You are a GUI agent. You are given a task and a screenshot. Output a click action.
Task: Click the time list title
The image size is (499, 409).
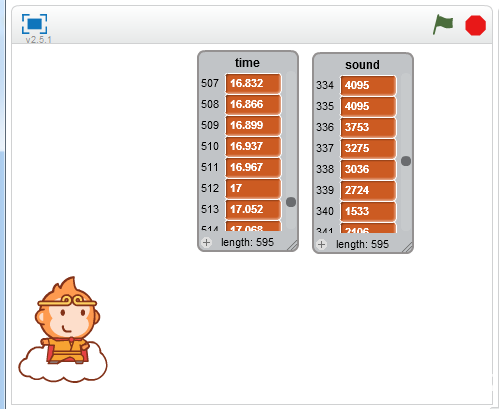tap(247, 63)
